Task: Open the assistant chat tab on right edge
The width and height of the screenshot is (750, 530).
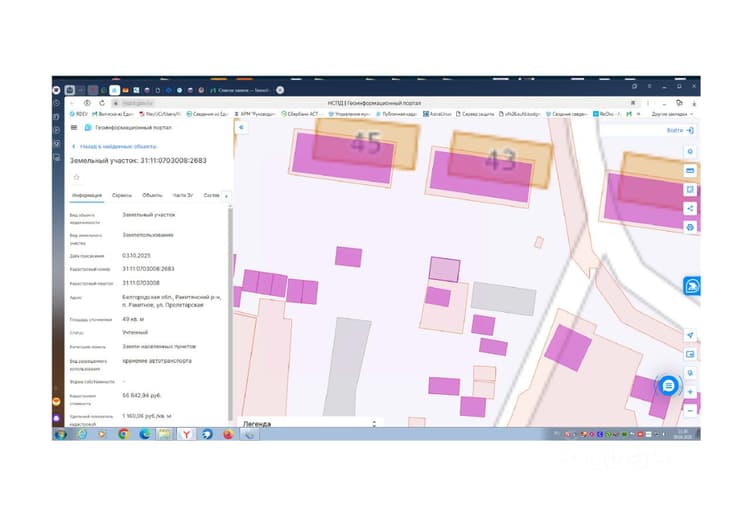Action: tap(692, 287)
